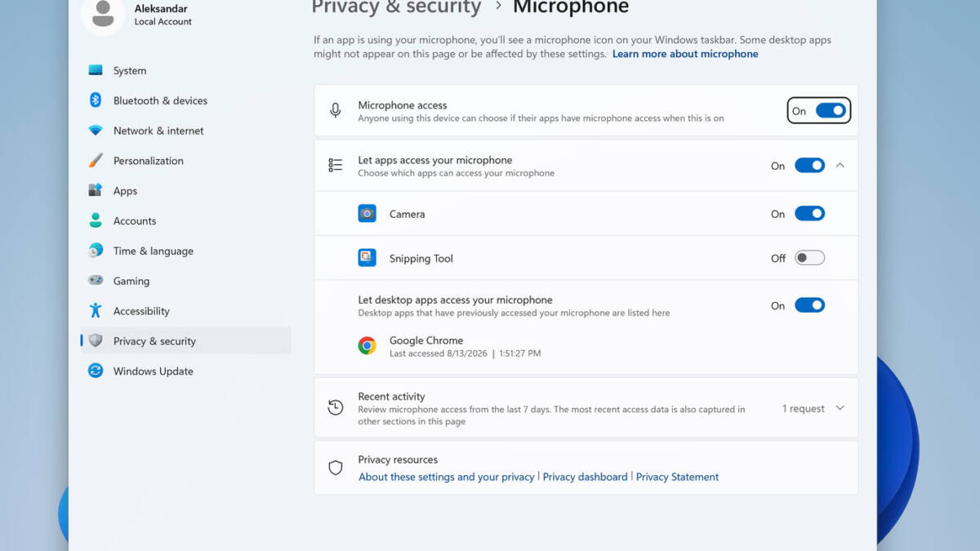This screenshot has height=551, width=980.
Task: Click the Camera app label
Action: (408, 214)
